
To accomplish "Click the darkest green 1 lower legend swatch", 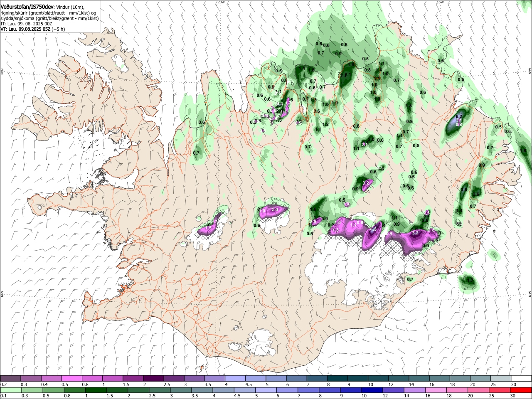I will pos(96,390).
